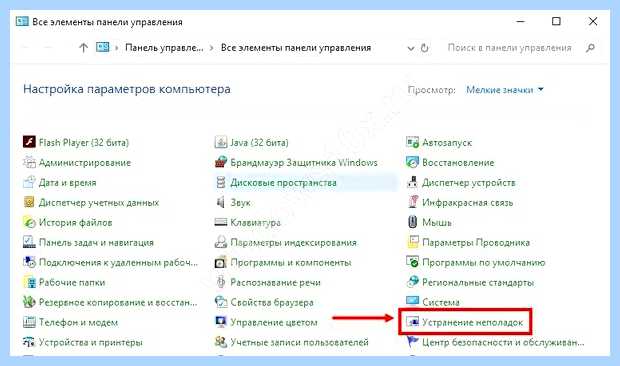This screenshot has height=366, width=620.
Task: Click the Программы и компоненты icon
Action: point(221,262)
